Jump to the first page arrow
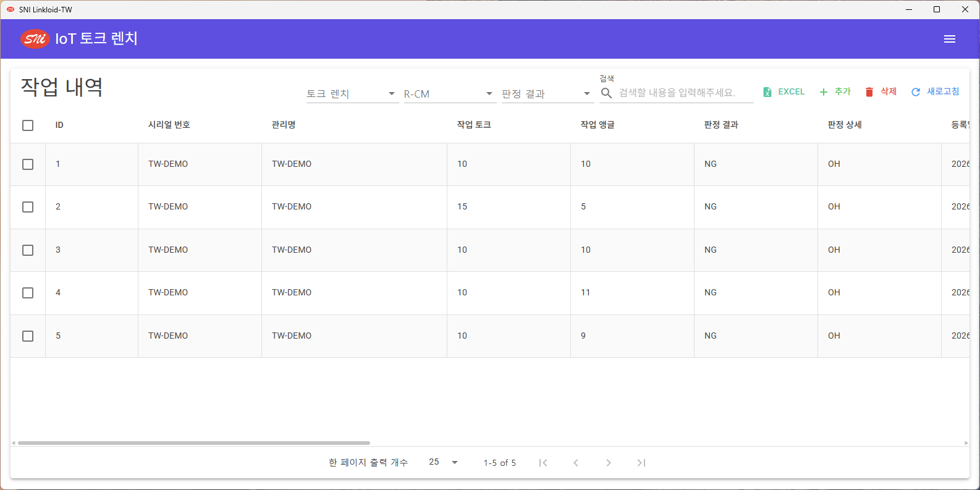 pos(543,463)
